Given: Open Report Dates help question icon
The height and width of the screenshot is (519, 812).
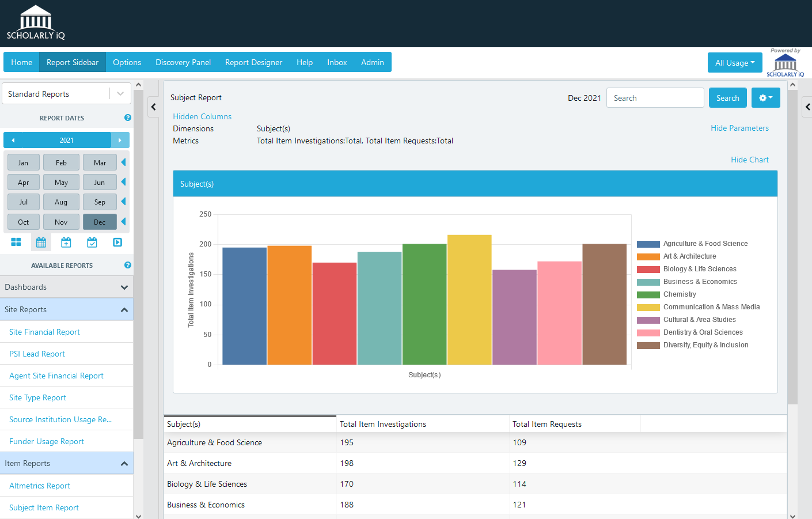Looking at the screenshot, I should [x=128, y=118].
